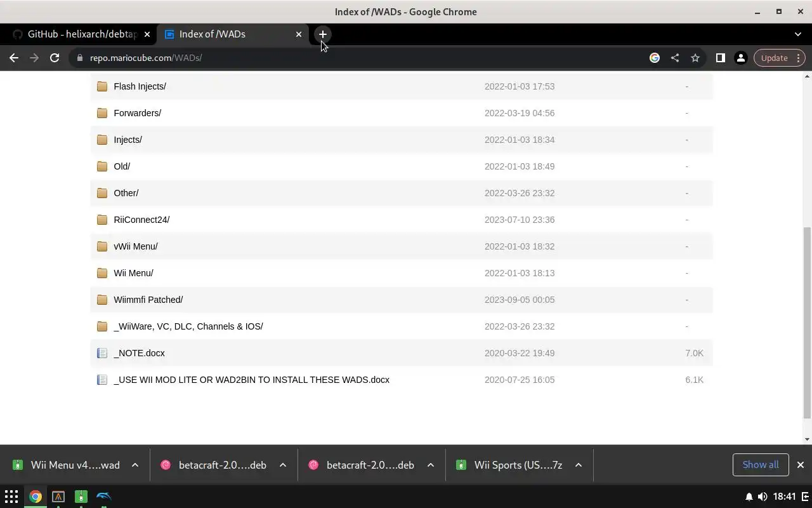Click the scrollbar down arrow
Viewport: 812px width, 508px height.
807,439
